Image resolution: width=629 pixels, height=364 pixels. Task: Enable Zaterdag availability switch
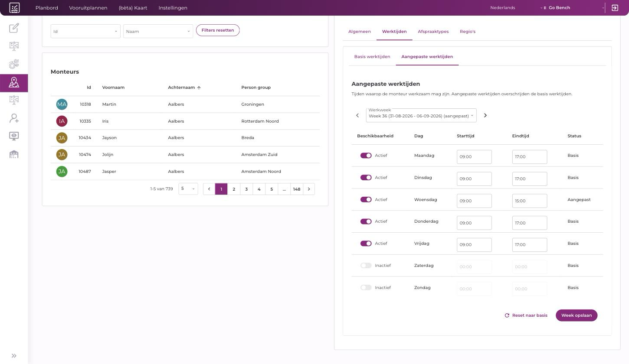(x=366, y=266)
